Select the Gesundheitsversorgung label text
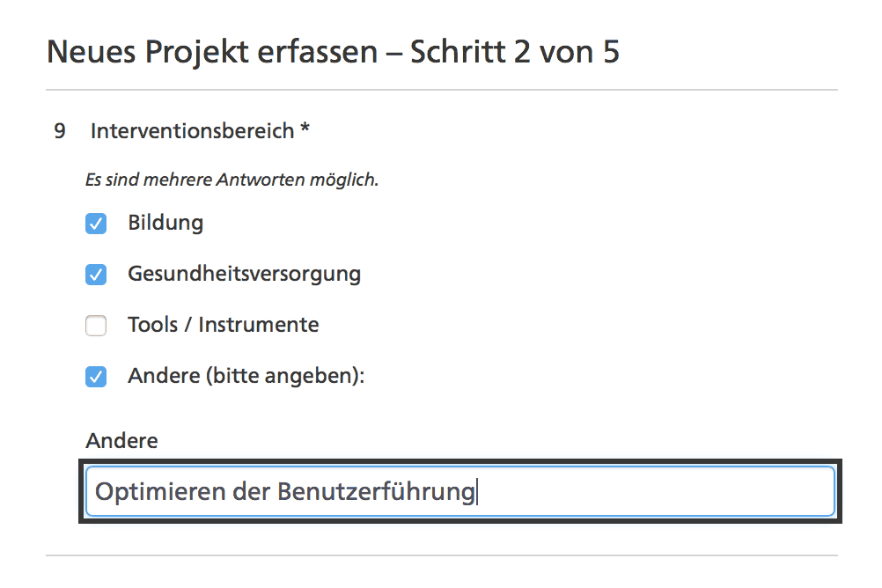Screen dimensions: 882x588 [244, 274]
